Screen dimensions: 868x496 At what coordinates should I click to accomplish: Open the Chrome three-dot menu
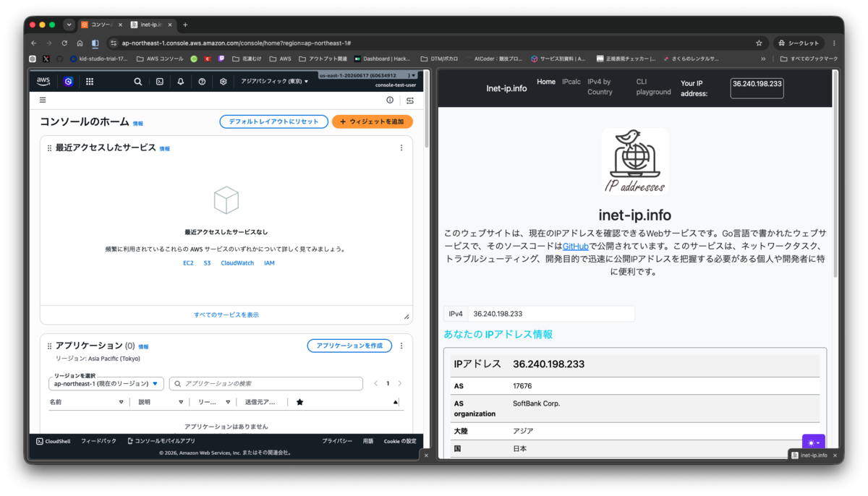pyautogui.click(x=834, y=43)
